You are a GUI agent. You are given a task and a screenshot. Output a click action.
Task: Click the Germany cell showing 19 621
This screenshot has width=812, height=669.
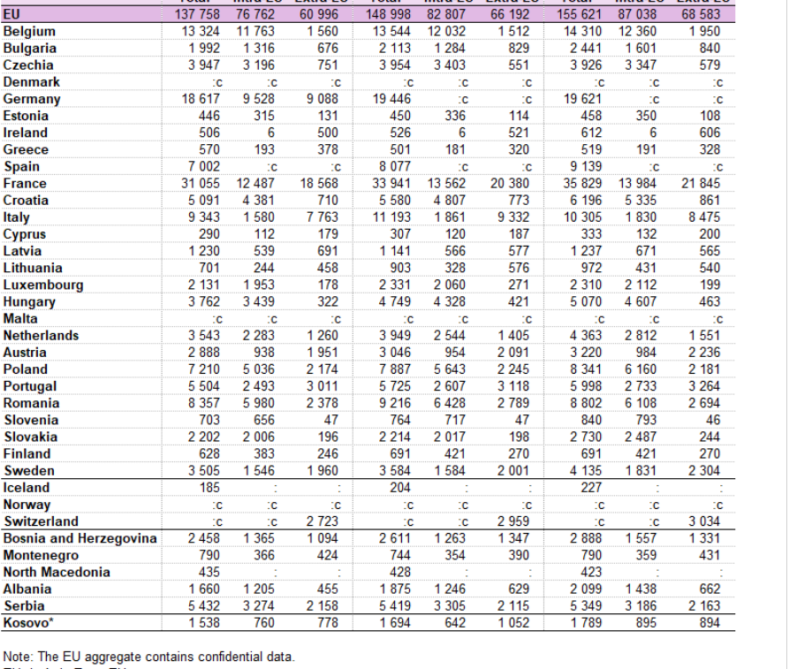click(x=584, y=99)
